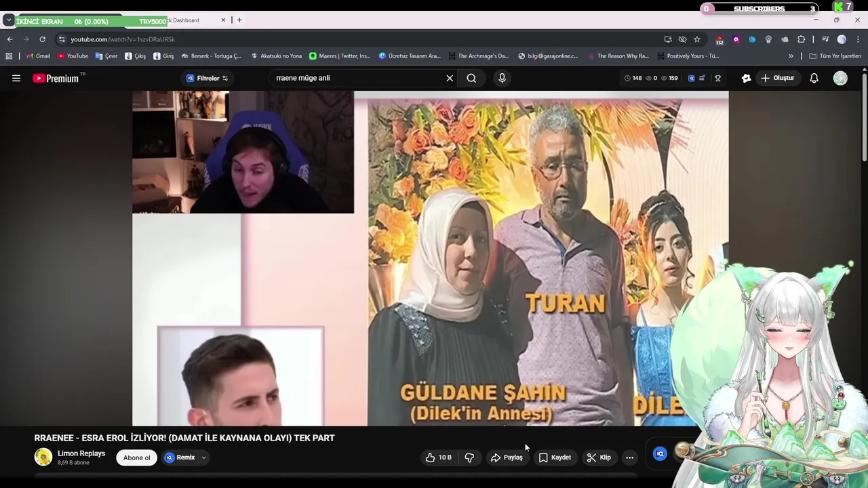Like the video with 10 B likes
The height and width of the screenshot is (488, 868).
pyautogui.click(x=438, y=457)
